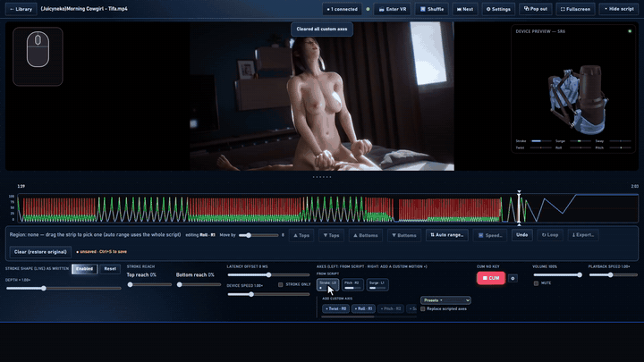
Task: Adjust the Depth slider
Action: coord(64,288)
